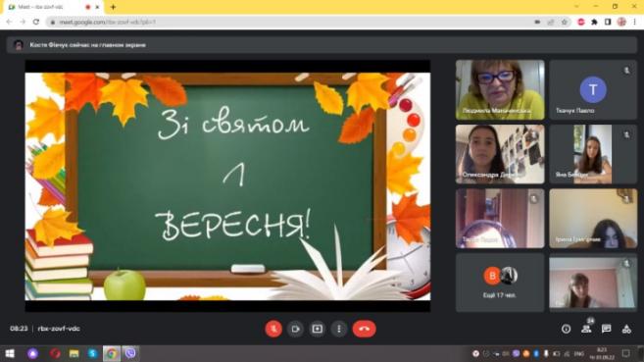Show the participants list icon
Image resolution: width=644 pixels, height=362 pixels.
click(586, 329)
